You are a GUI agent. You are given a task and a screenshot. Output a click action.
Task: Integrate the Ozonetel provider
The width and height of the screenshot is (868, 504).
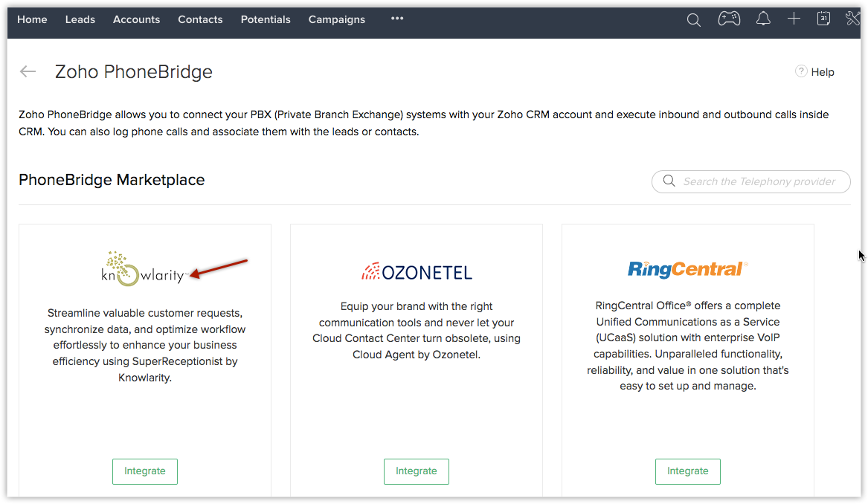417,471
